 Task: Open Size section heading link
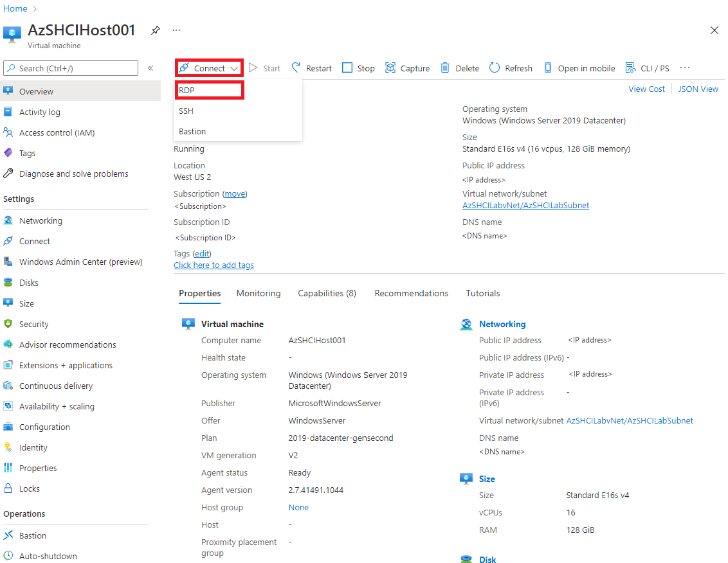pos(487,479)
